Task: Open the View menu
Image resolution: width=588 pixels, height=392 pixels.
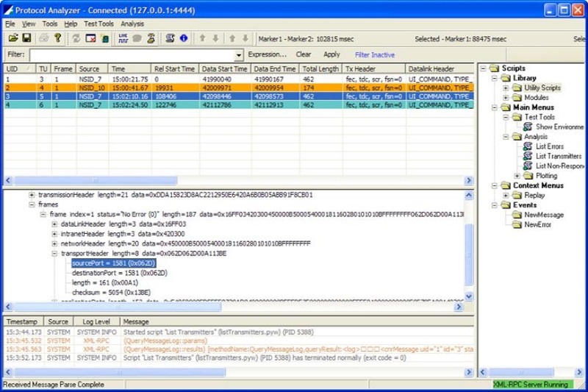Action: coord(29,24)
